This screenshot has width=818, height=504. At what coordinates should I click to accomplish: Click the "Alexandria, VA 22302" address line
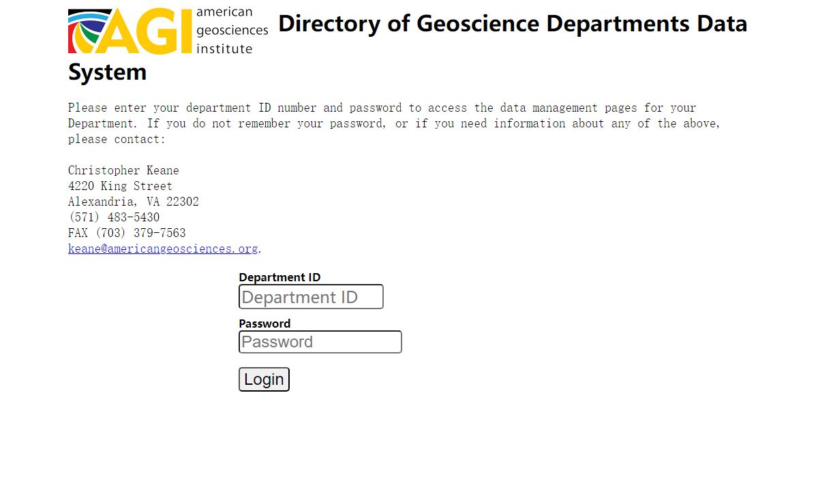tap(134, 202)
